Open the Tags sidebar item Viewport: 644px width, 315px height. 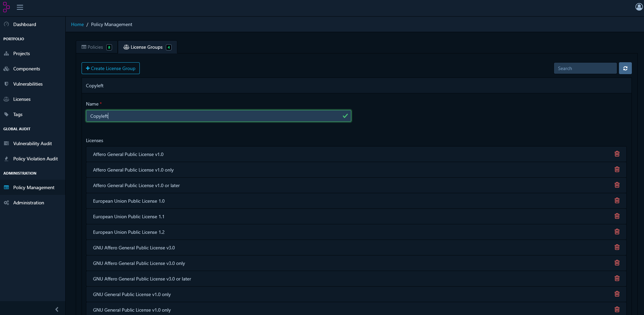[x=32, y=114]
